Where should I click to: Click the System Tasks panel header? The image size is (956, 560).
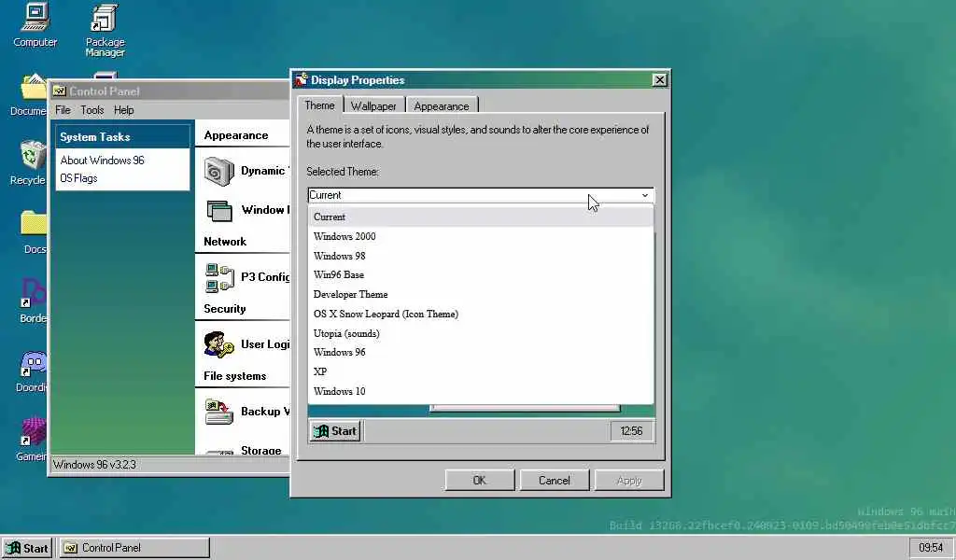pos(122,137)
